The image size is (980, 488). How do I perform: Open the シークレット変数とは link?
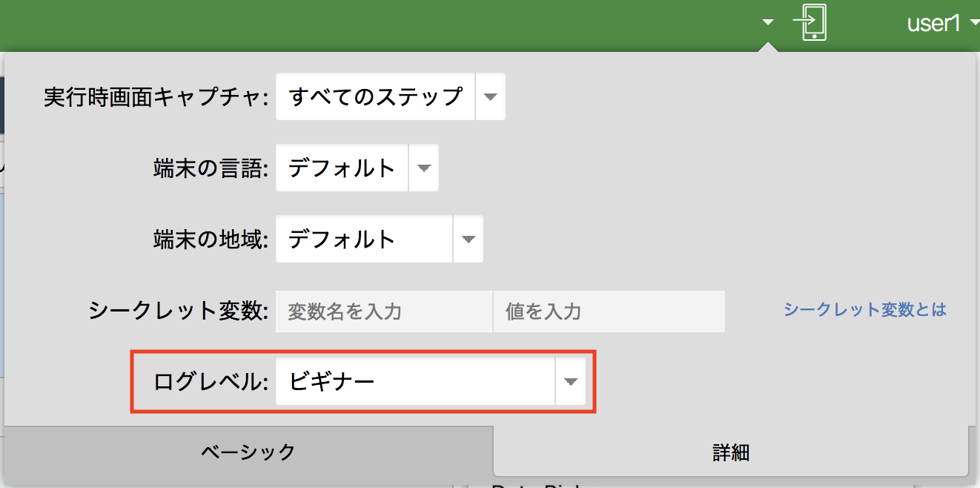coord(865,309)
